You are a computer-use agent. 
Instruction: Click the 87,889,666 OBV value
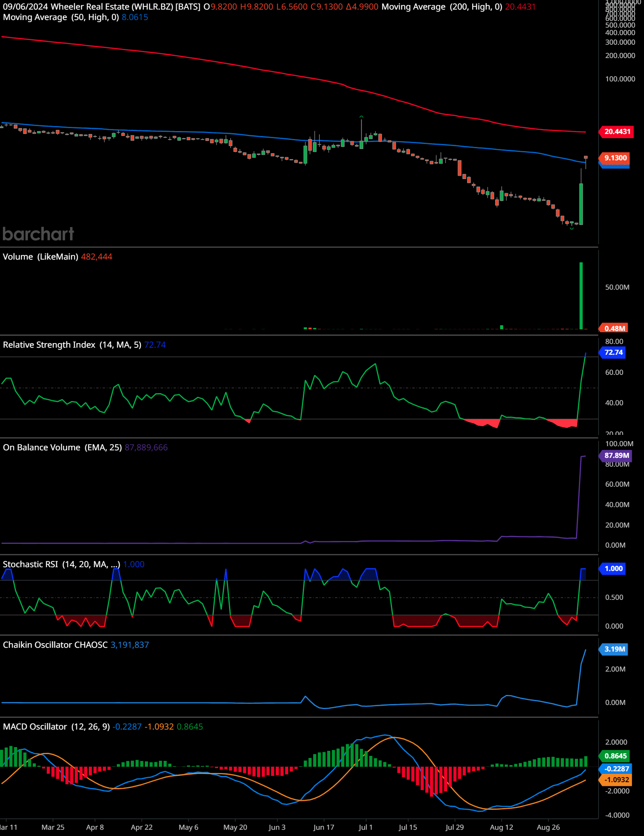pyautogui.click(x=146, y=447)
